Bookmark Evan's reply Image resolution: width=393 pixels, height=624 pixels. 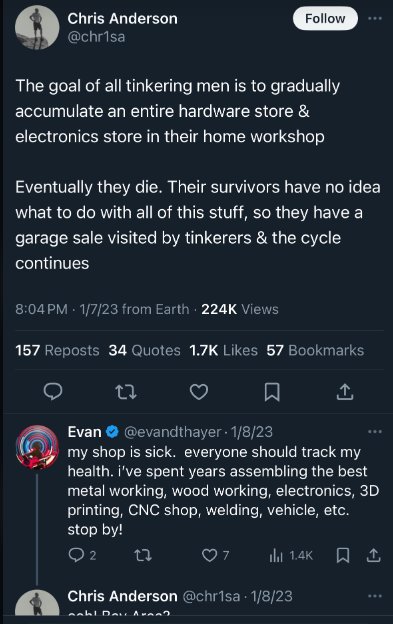pyautogui.click(x=343, y=555)
